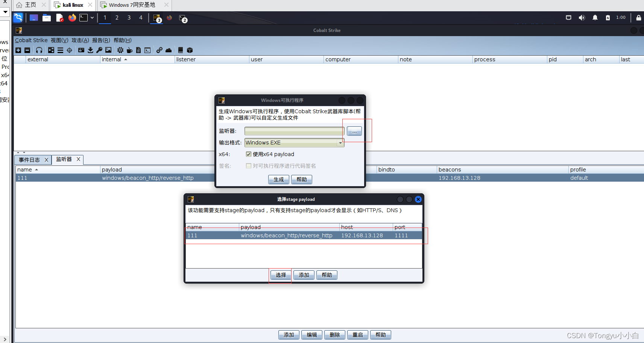Viewport: 644px width, 343px height.
Task: Switch to the kali linux VM tab
Action: pos(73,5)
